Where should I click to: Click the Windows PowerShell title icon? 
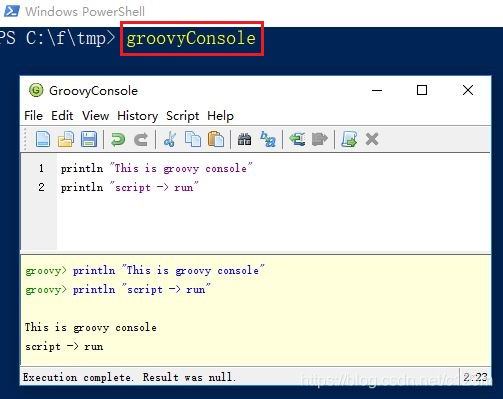12,11
